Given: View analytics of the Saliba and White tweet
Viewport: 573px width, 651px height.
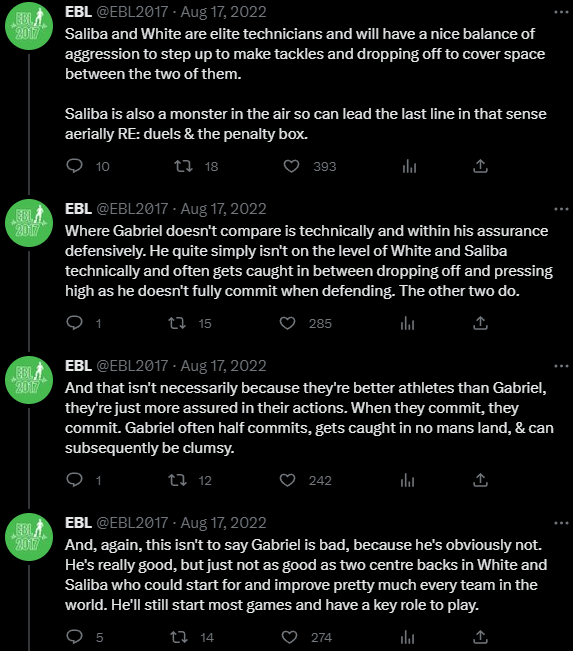Looking at the screenshot, I should coord(409,166).
